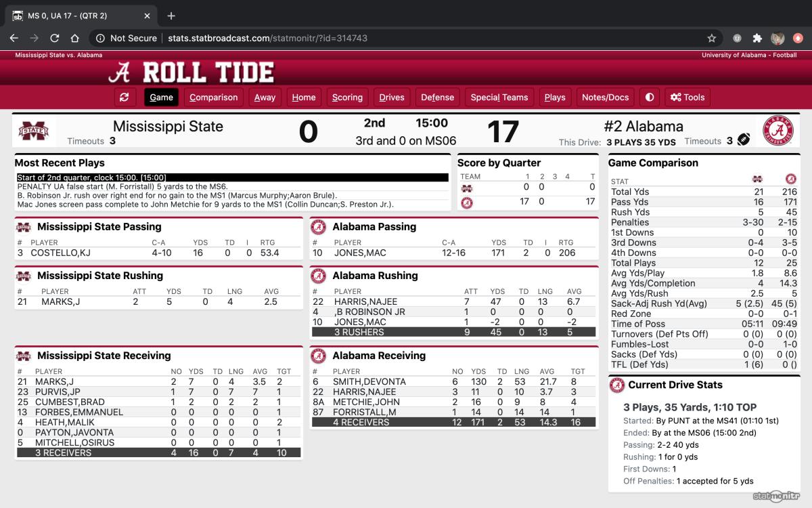Click FORBES,EMMANUEL receiving row
The width and height of the screenshot is (812, 508).
click(158, 412)
